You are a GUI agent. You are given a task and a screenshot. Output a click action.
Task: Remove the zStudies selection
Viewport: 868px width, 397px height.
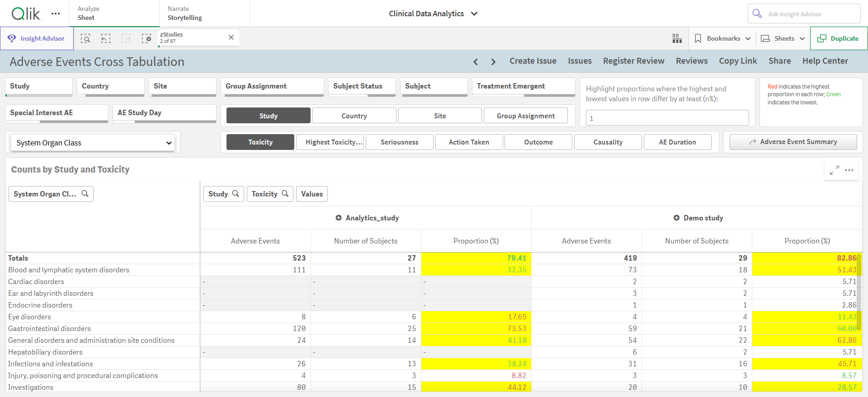click(231, 37)
